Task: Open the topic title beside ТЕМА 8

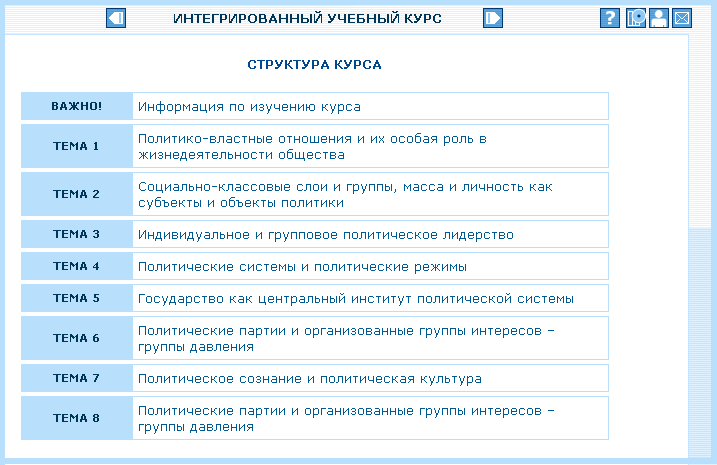Action: (346, 418)
